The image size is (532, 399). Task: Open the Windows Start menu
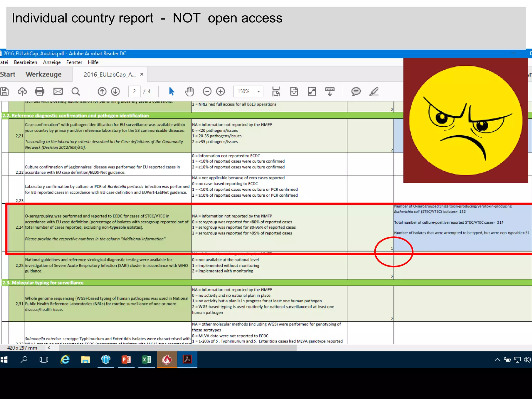pyautogui.click(x=4, y=360)
